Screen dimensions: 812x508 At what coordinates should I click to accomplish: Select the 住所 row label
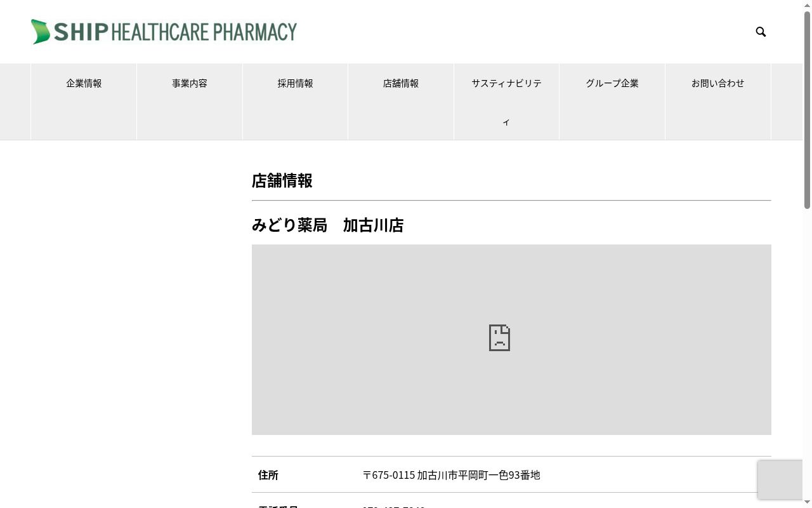pos(268,475)
